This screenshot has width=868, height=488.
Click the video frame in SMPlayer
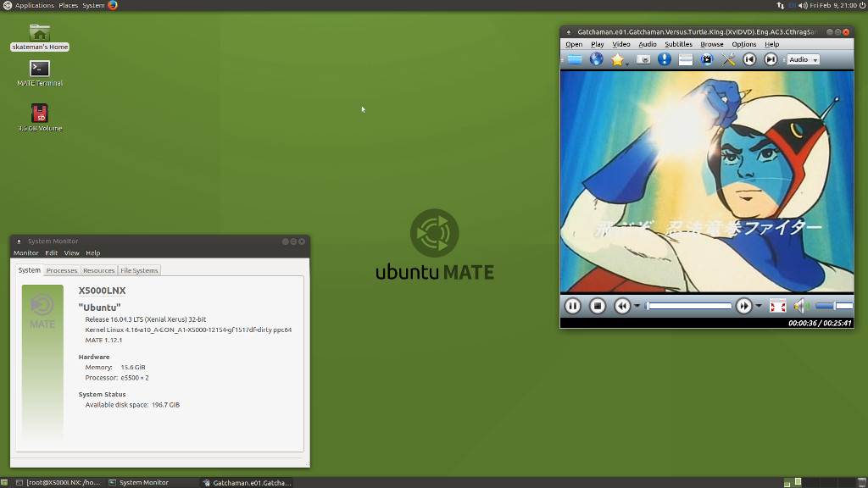[707, 181]
